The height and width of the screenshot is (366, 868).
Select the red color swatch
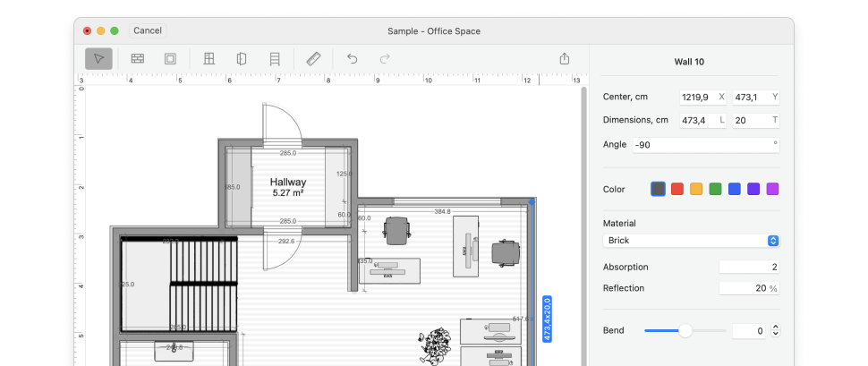click(677, 190)
